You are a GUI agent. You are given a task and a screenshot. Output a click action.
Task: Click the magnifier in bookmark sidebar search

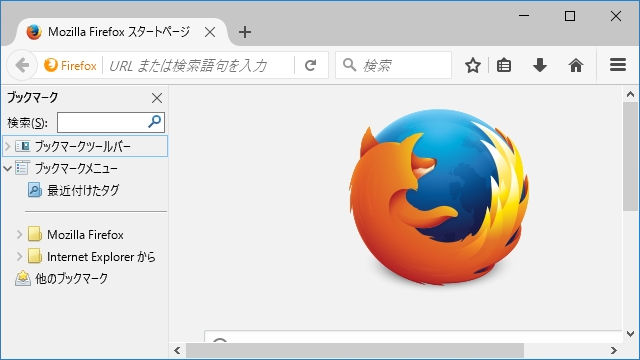[154, 122]
